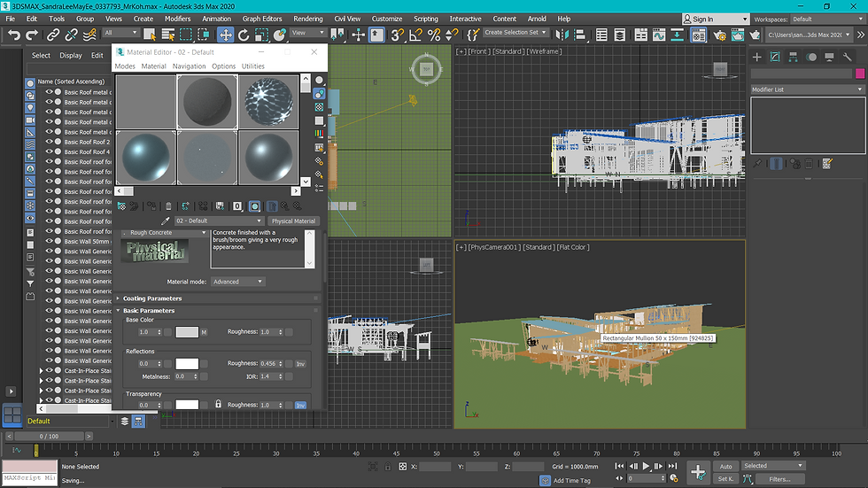Click Add Time Tag
The height and width of the screenshot is (488, 868).
pos(572,480)
